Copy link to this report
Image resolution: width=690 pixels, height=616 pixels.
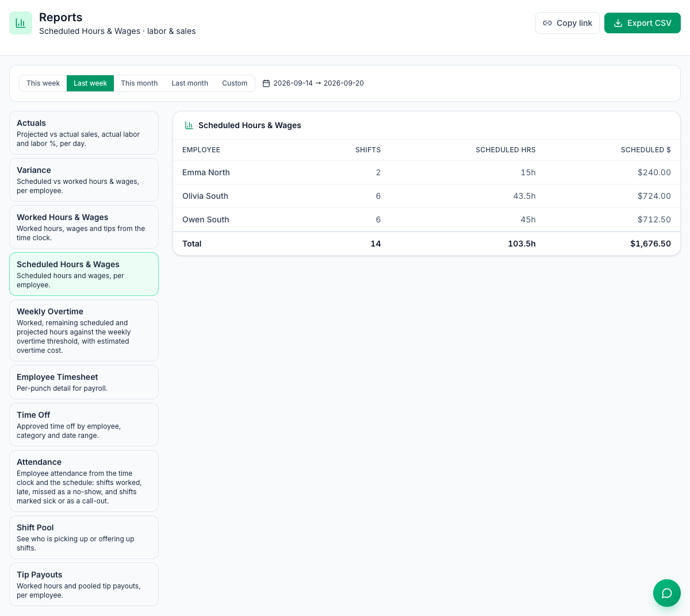click(x=568, y=23)
